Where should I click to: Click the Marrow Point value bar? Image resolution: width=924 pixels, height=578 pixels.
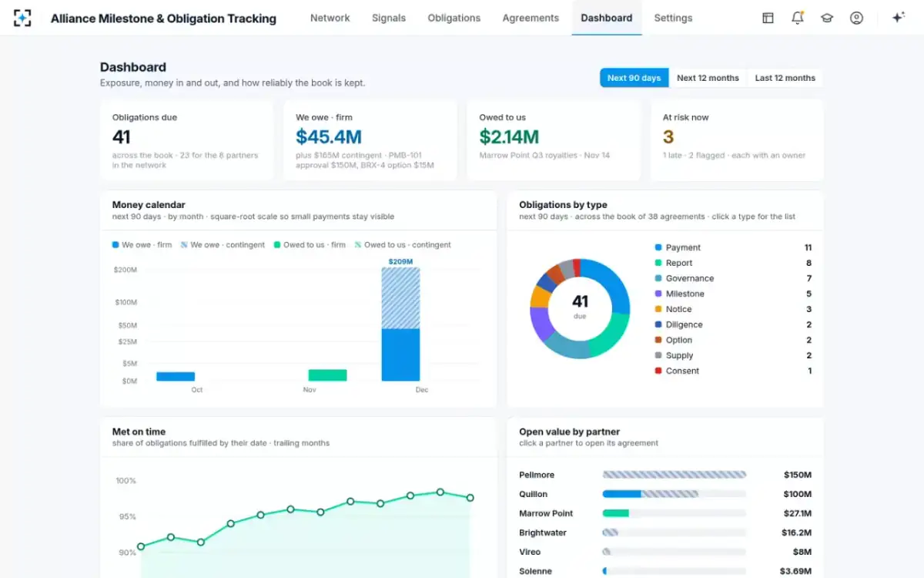(616, 513)
